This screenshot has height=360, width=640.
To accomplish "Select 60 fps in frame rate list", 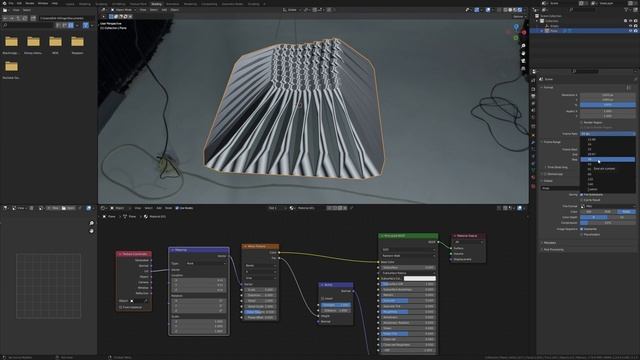I will tap(608, 174).
